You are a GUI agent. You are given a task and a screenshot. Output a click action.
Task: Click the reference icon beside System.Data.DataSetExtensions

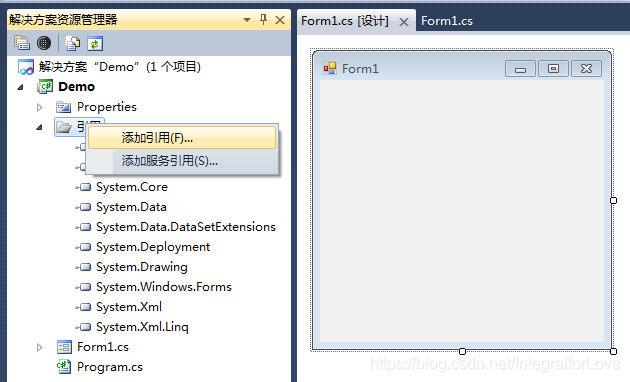tap(84, 227)
